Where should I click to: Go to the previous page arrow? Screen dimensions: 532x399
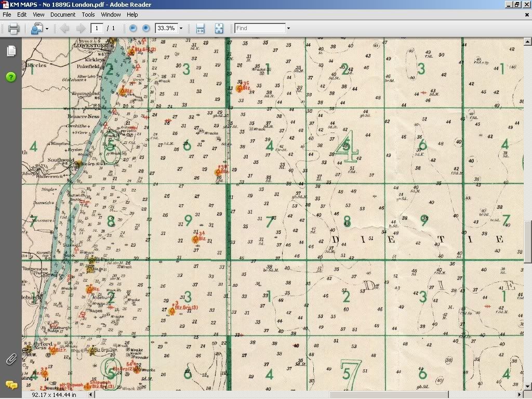(x=64, y=29)
